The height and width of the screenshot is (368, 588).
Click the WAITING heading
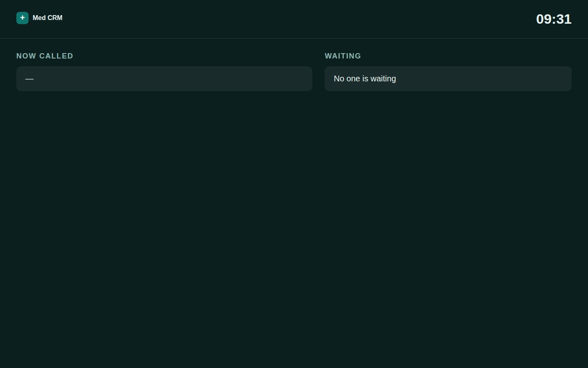click(343, 56)
